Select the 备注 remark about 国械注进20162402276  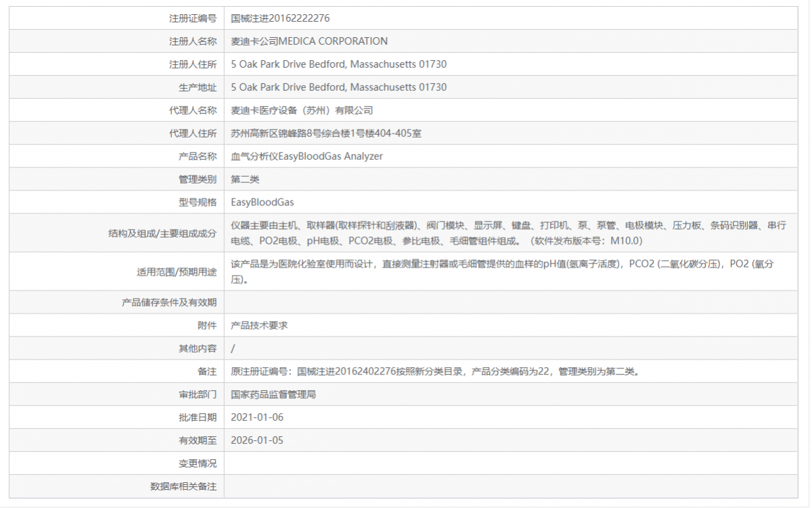coord(433,371)
